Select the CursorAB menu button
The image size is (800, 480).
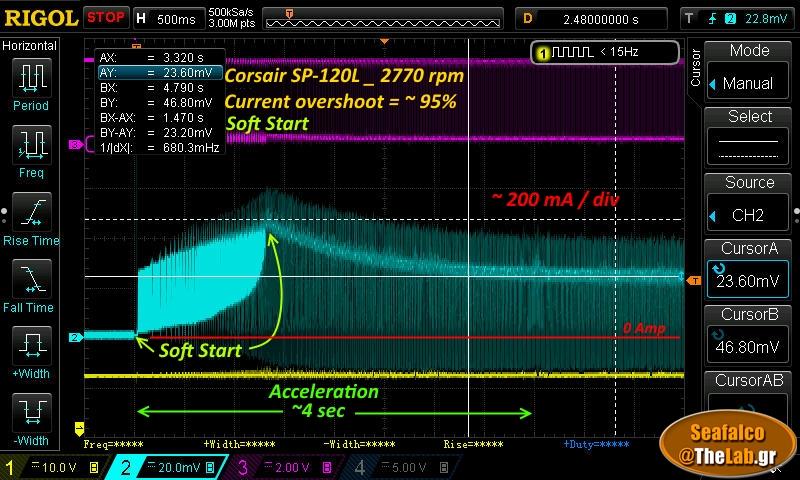[x=750, y=395]
